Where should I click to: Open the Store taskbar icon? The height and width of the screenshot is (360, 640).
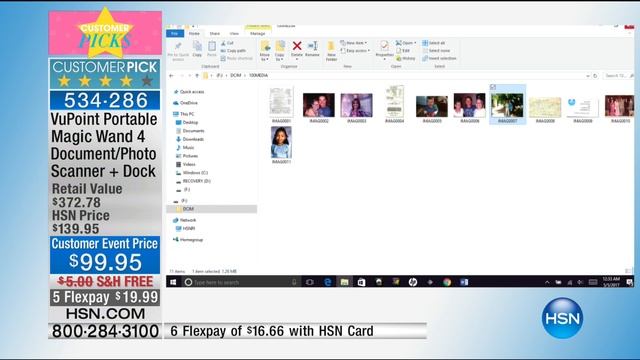click(x=362, y=282)
